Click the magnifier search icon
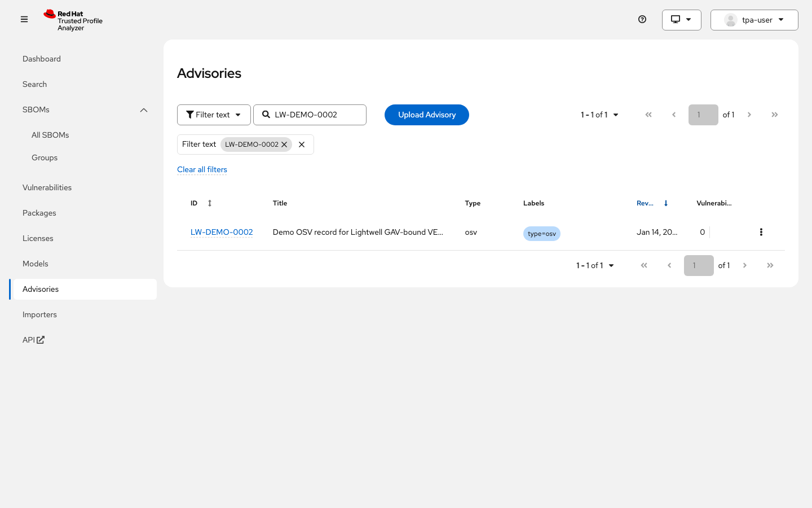The height and width of the screenshot is (508, 812). 266,115
